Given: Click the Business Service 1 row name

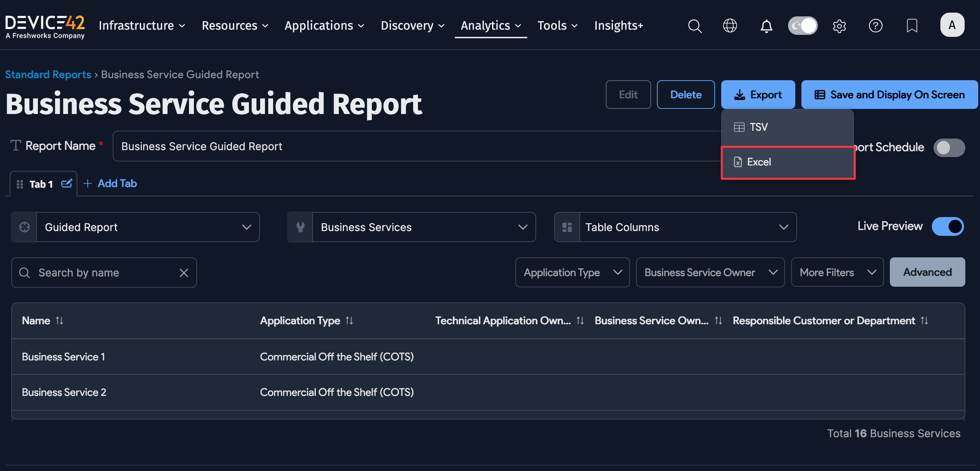Looking at the screenshot, I should point(63,357).
